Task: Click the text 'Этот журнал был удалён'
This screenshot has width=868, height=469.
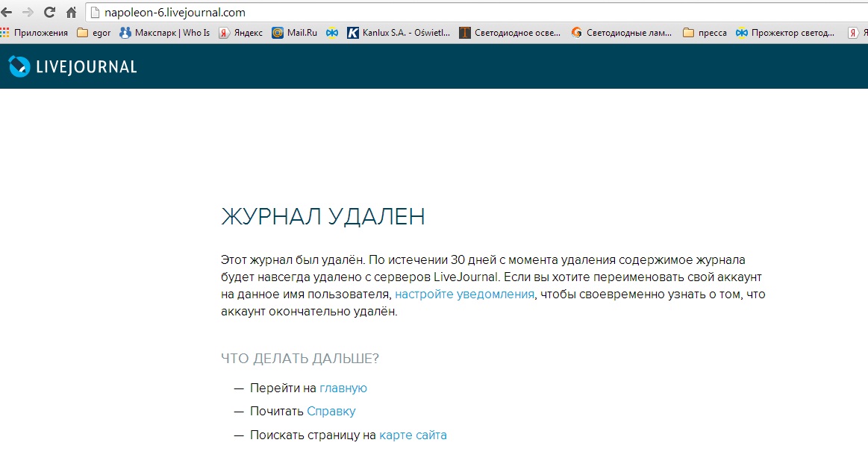Action: coord(293,260)
